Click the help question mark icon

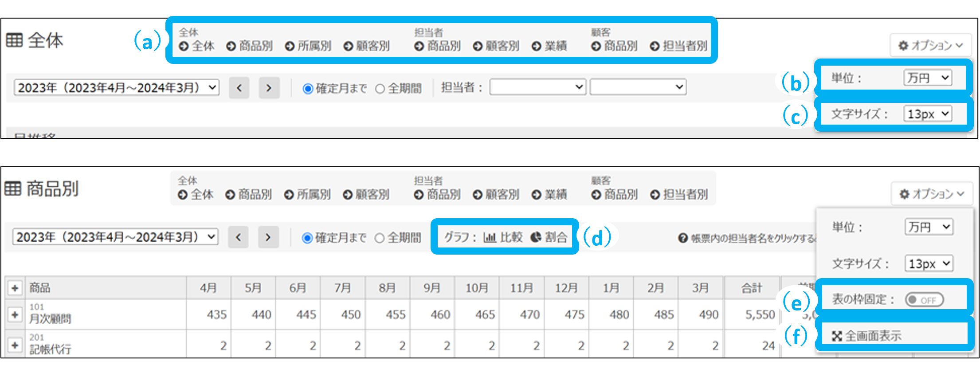[682, 239]
